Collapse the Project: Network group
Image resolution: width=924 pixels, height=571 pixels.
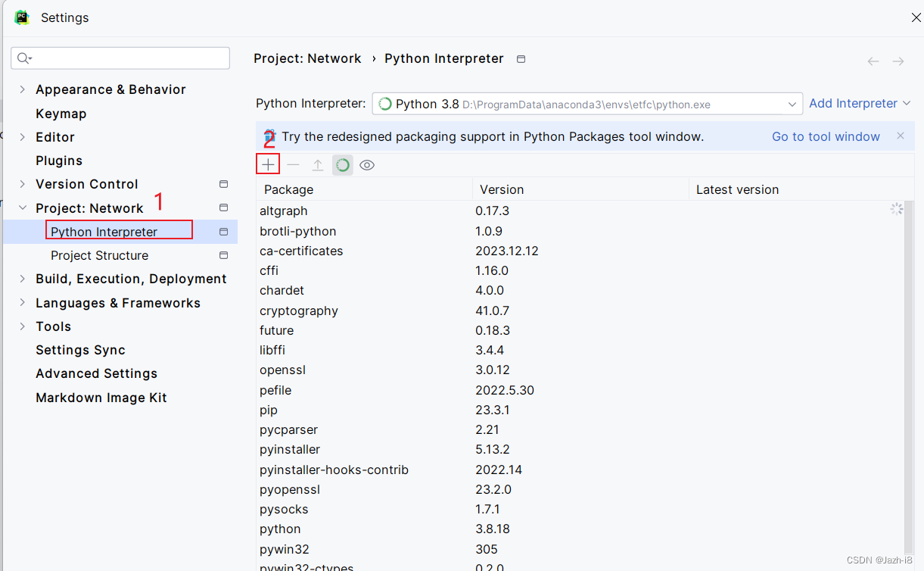[x=22, y=207]
